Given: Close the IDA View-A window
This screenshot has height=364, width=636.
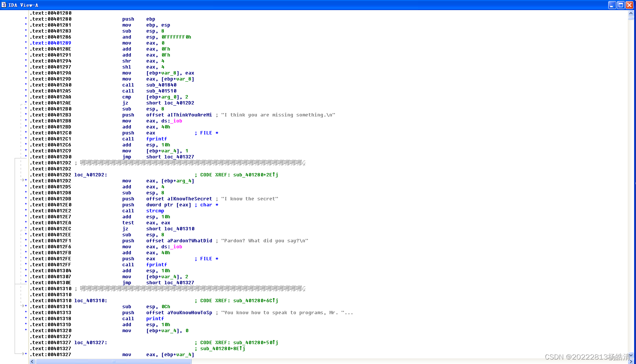Looking at the screenshot, I should click(x=629, y=5).
